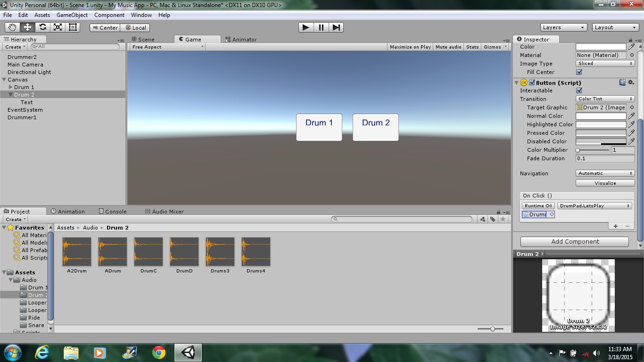Switch to the Scene tab
The width and height of the screenshot is (644, 362).
[143, 40]
